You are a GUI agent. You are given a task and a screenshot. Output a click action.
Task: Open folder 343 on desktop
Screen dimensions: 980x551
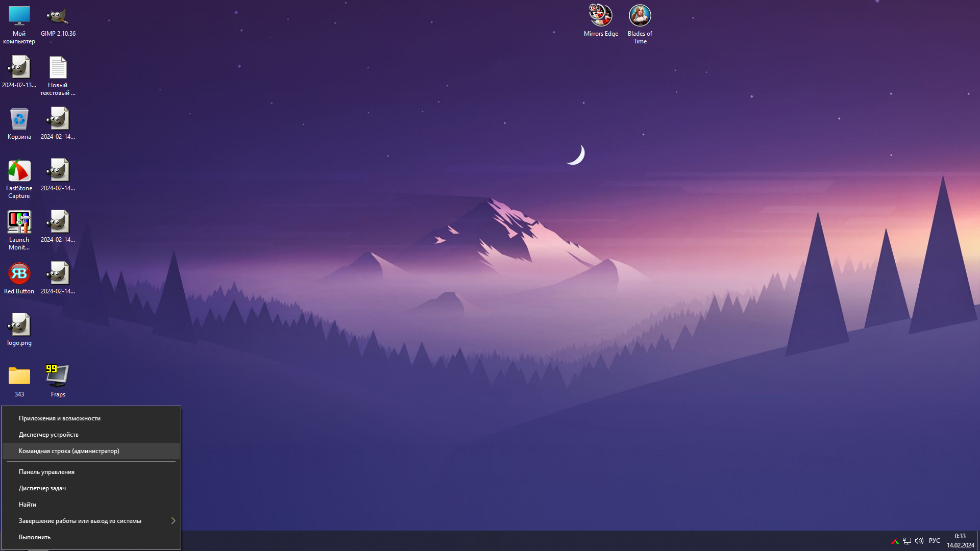coord(19,375)
